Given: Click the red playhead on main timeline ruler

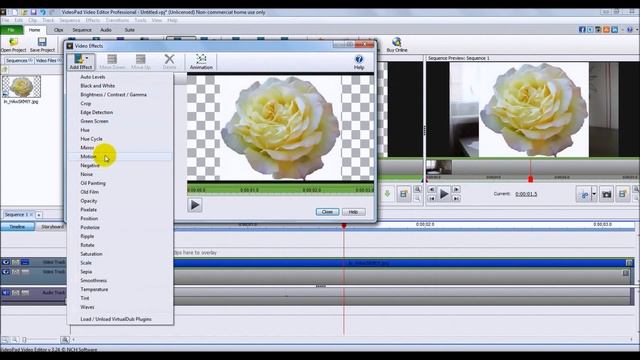Looking at the screenshot, I should tap(344, 226).
